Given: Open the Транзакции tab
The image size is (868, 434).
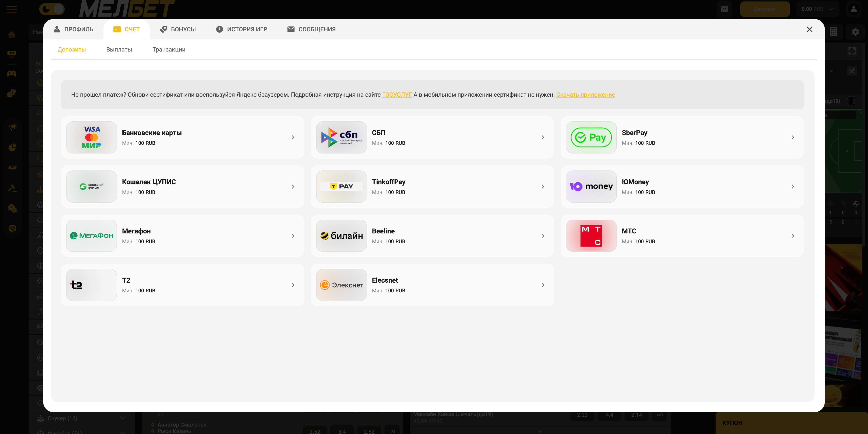Looking at the screenshot, I should coord(169,50).
